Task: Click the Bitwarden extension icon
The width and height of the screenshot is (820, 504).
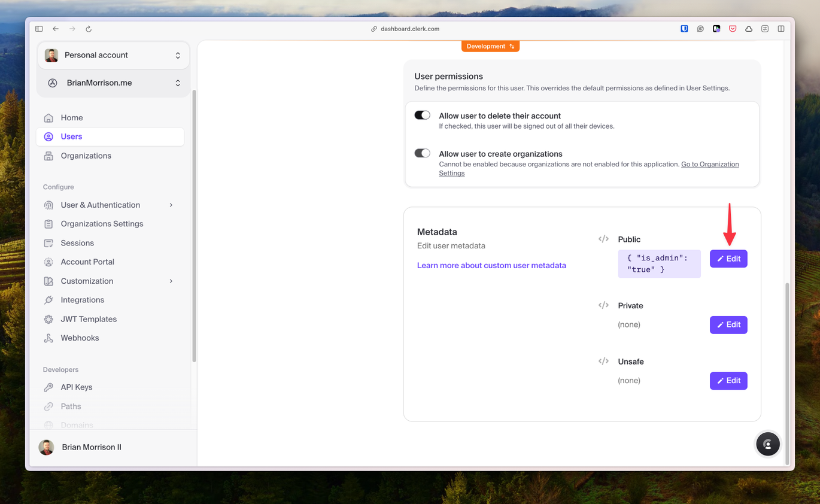Action: 684,29
